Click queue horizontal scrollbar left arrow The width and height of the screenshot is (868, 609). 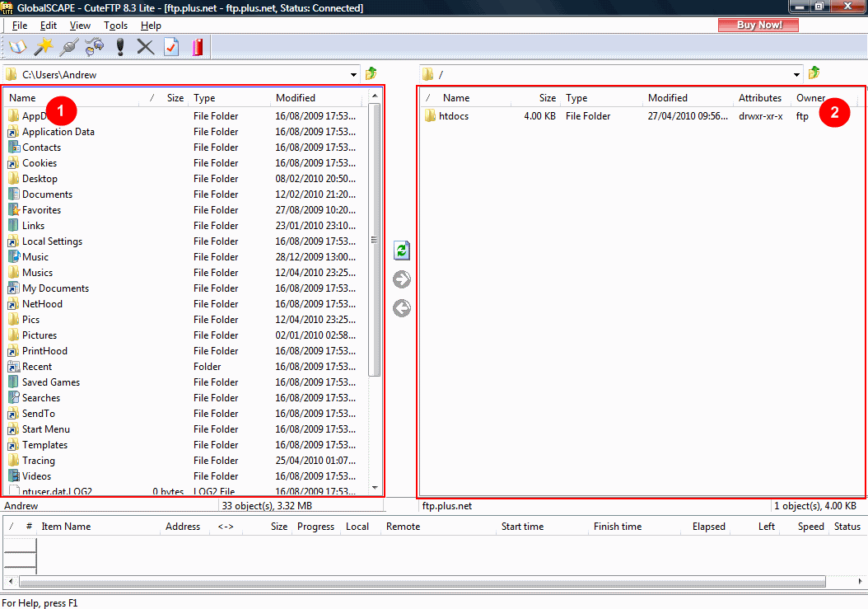coord(11,581)
